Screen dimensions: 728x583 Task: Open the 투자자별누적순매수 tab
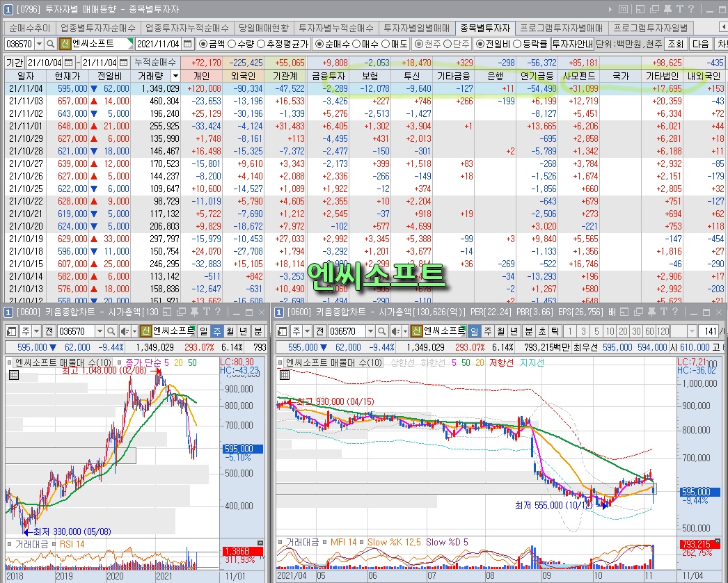pos(335,28)
